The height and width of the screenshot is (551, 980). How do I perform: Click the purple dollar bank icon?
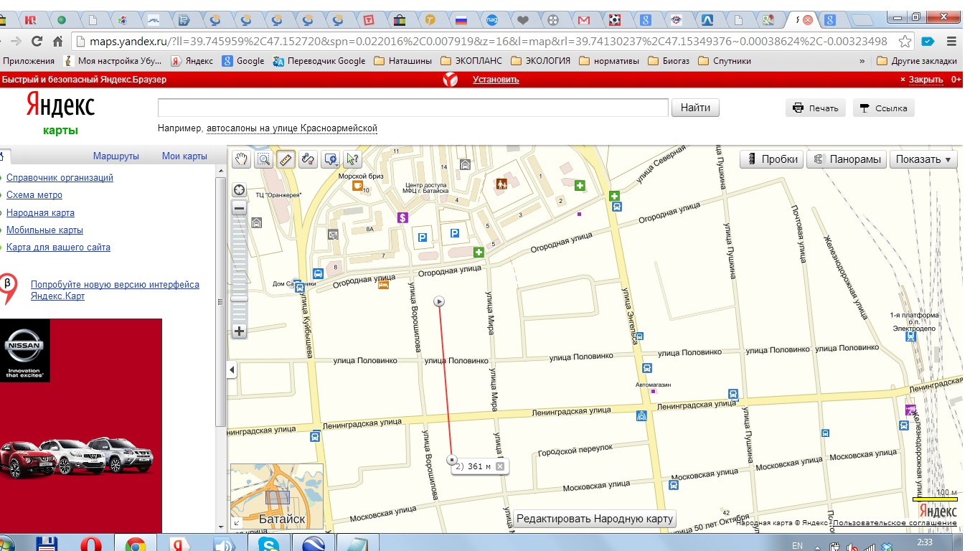coord(402,217)
